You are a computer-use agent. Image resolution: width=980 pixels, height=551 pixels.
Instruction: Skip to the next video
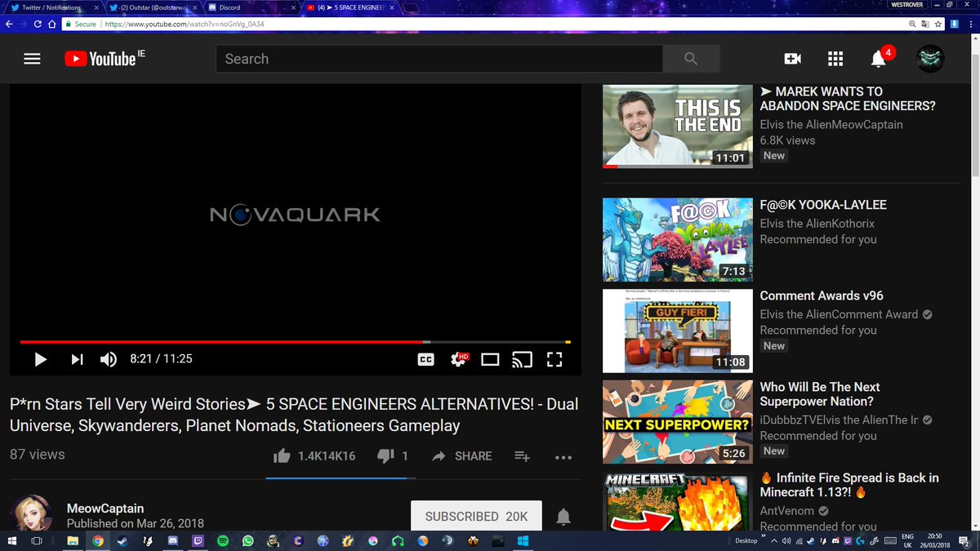click(x=77, y=359)
